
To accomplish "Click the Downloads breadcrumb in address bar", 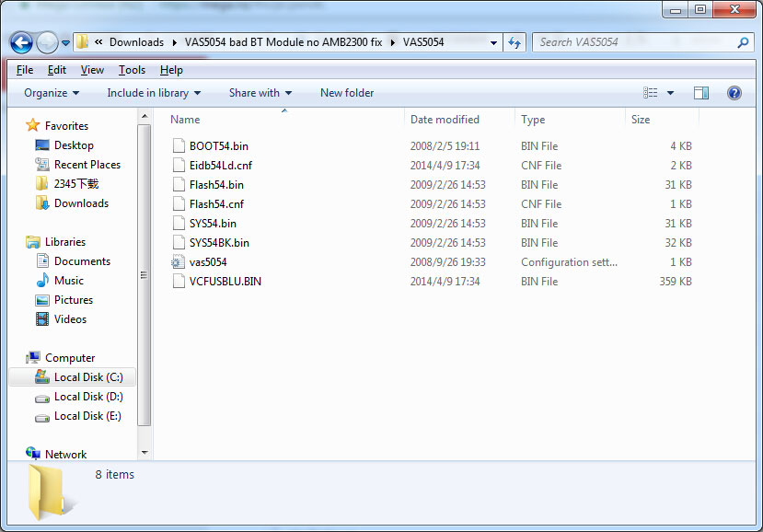I will 136,42.
